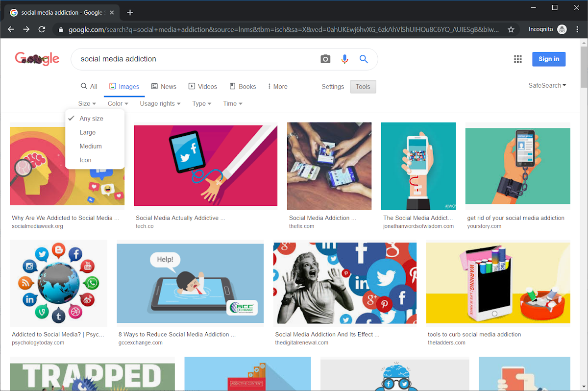Click the padlock site info icon
588x391 pixels.
point(61,29)
